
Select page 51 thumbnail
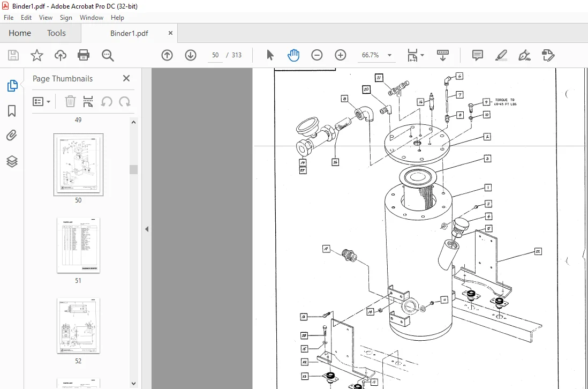(78, 245)
